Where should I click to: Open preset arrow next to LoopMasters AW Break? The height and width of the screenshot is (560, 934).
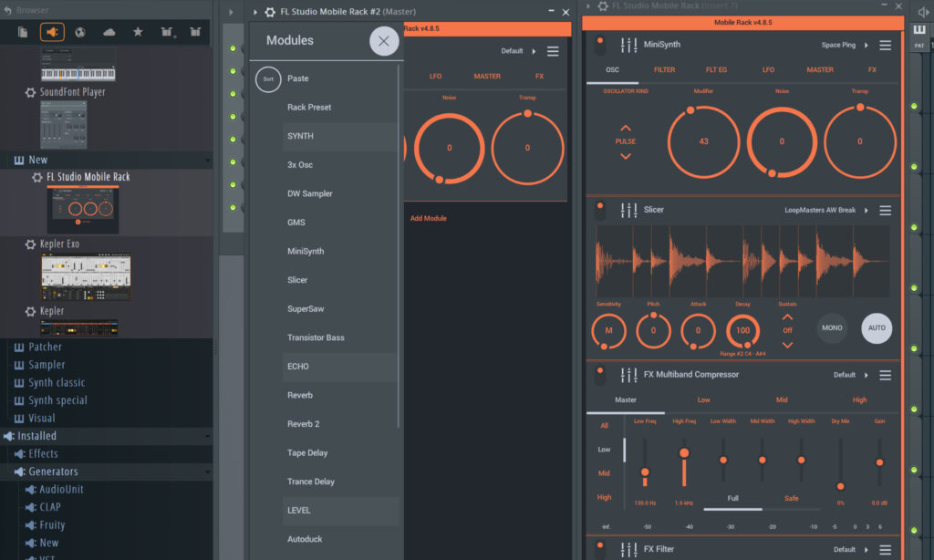(x=867, y=211)
